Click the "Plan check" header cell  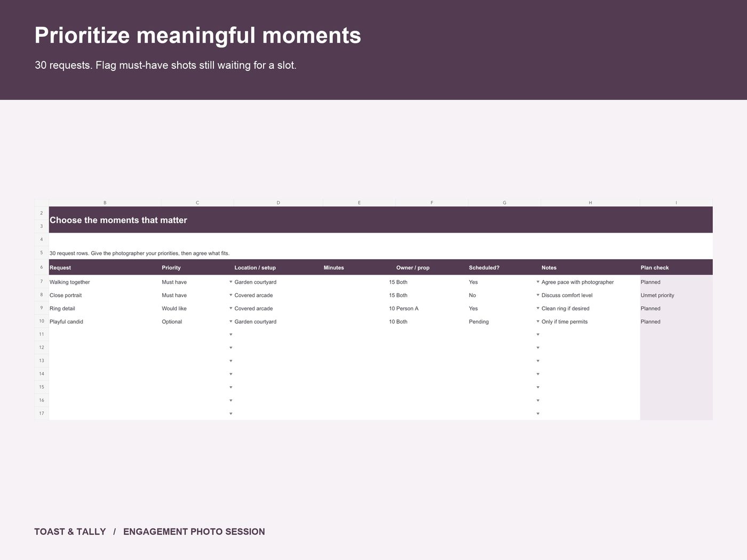click(x=676, y=268)
